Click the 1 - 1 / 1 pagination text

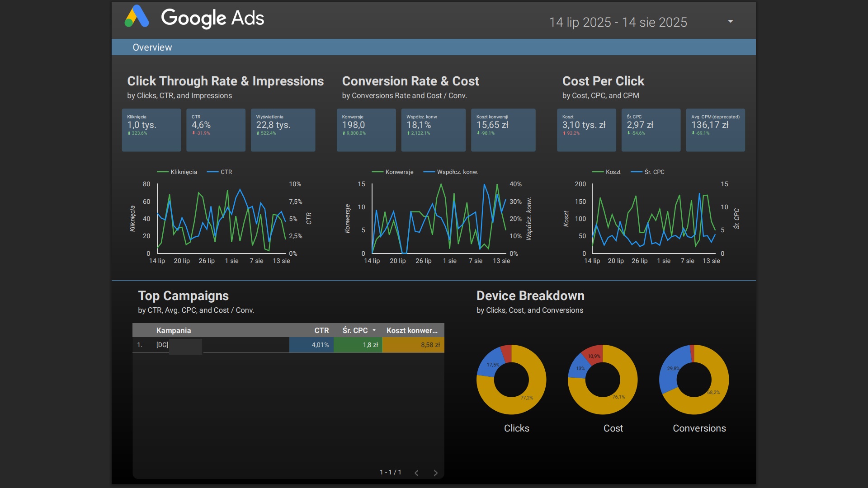click(x=390, y=472)
